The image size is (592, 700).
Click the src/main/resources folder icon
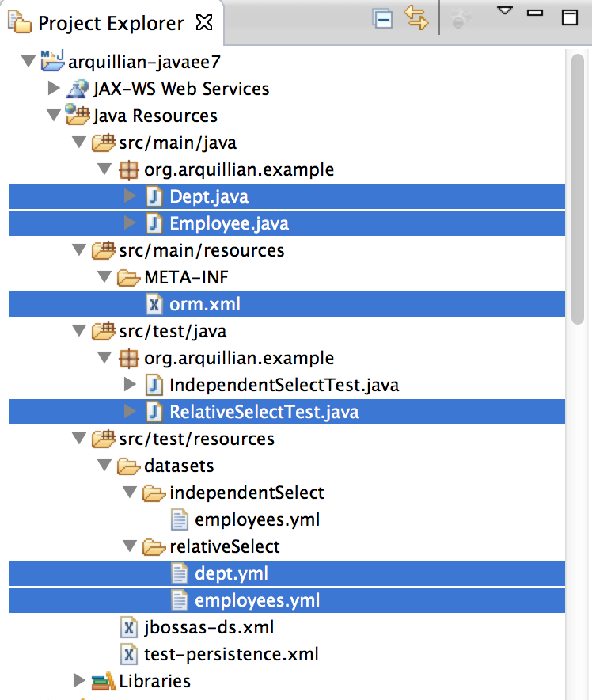coord(103,250)
